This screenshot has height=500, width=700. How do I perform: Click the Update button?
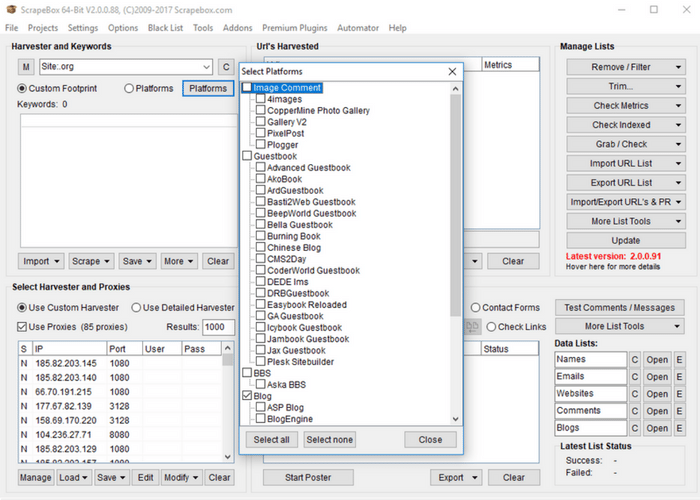pyautogui.click(x=626, y=240)
